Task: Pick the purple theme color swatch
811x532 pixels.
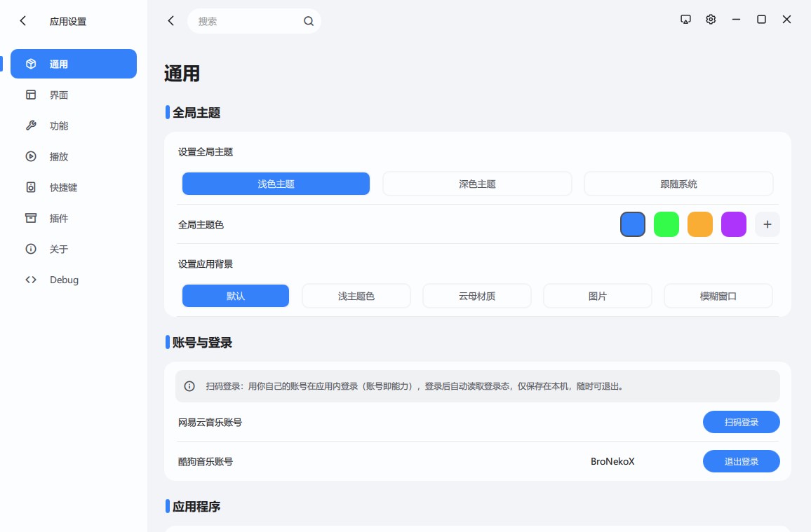Action: point(733,224)
